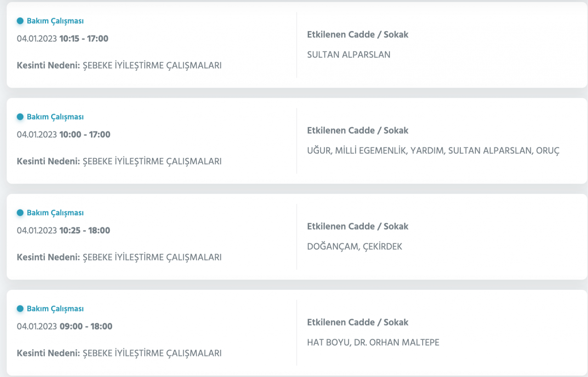Click the SULTAN ALPARSLAN street in the first card
This screenshot has height=377, width=588.
(348, 55)
